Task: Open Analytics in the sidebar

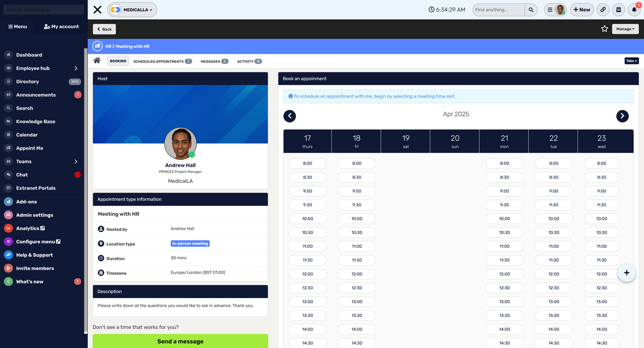Action: [30, 228]
